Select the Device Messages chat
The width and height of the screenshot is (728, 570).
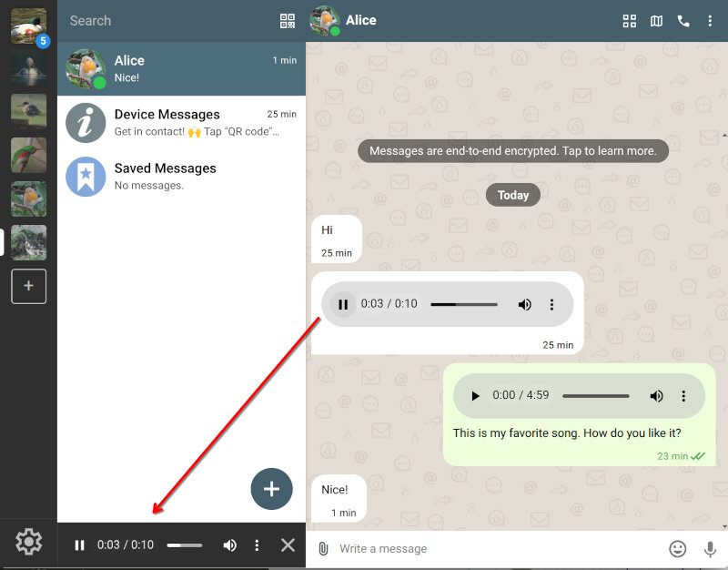click(x=182, y=123)
